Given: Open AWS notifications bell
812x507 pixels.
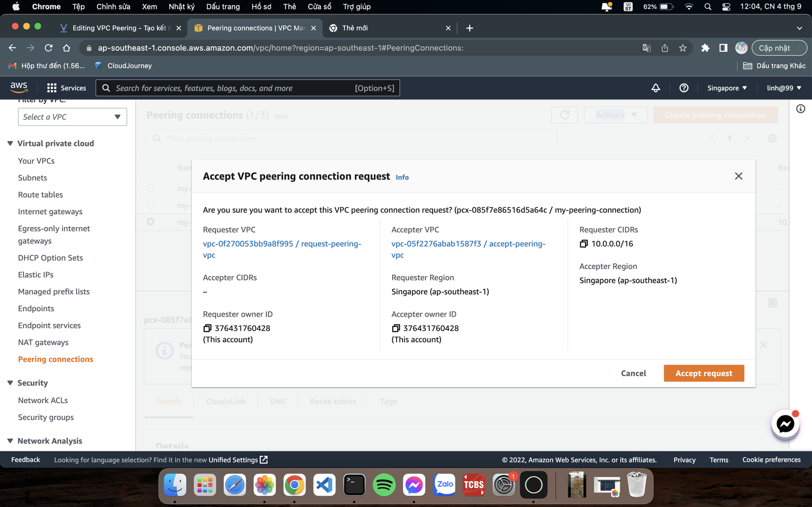Looking at the screenshot, I should 656,88.
